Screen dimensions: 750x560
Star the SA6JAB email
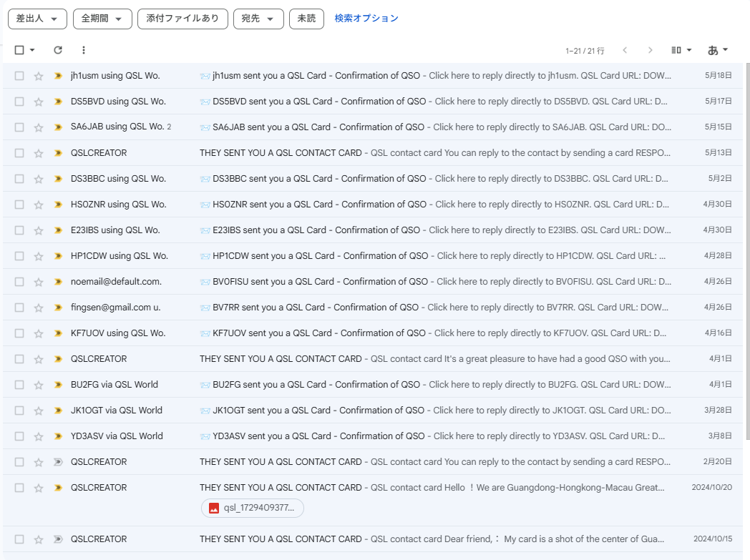(39, 127)
